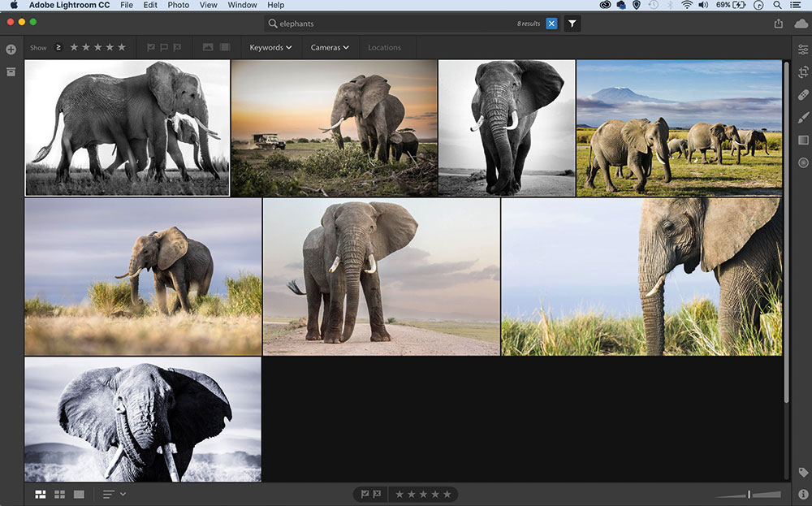This screenshot has height=506, width=812.
Task: Open Creative Cloud menu bar icon
Action: tap(605, 5)
